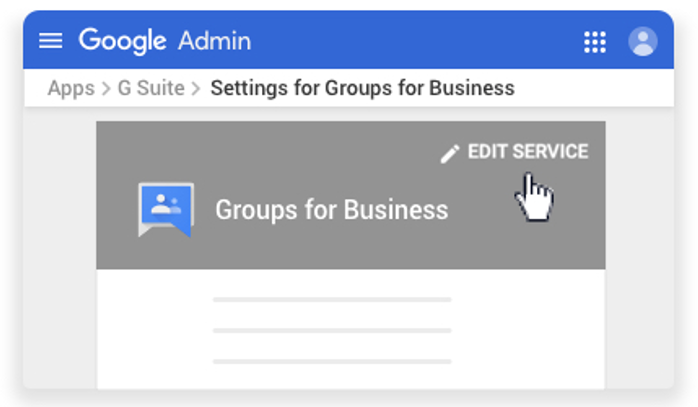Open the Google apps grid launcher
The width and height of the screenshot is (698, 407).
click(595, 41)
